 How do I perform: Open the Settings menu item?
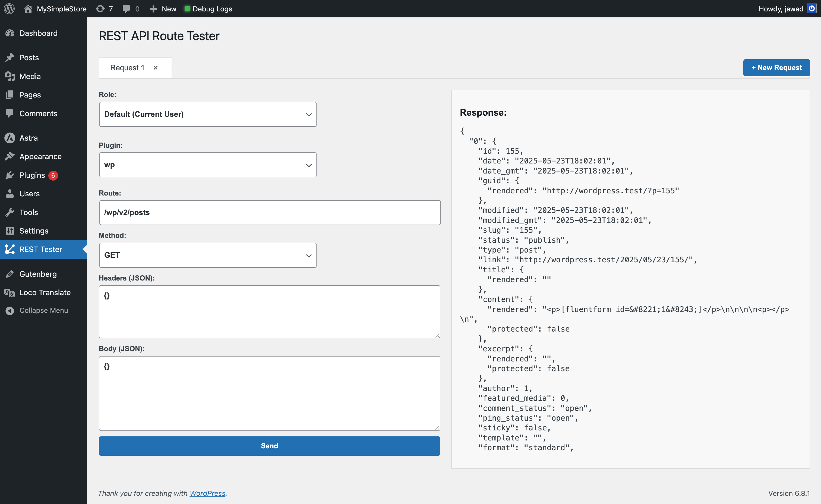[x=43, y=231]
